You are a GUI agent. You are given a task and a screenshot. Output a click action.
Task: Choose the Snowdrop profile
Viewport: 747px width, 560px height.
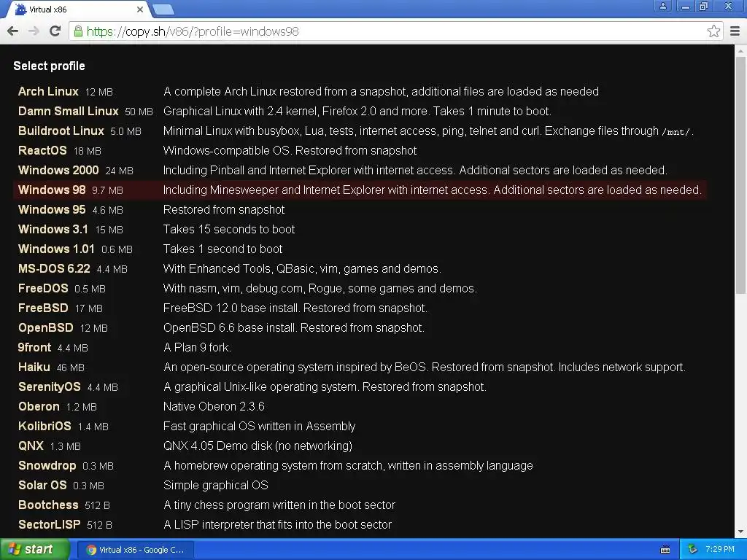[47, 465]
